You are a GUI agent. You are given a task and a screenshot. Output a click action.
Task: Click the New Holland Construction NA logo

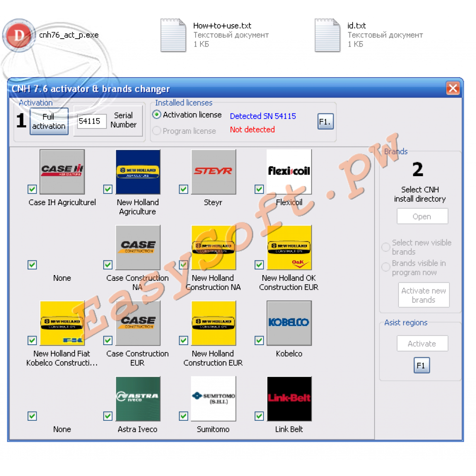coord(213,248)
